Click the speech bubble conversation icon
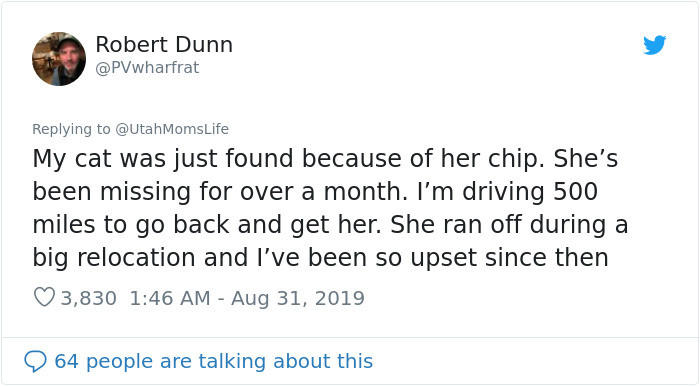 click(x=35, y=361)
